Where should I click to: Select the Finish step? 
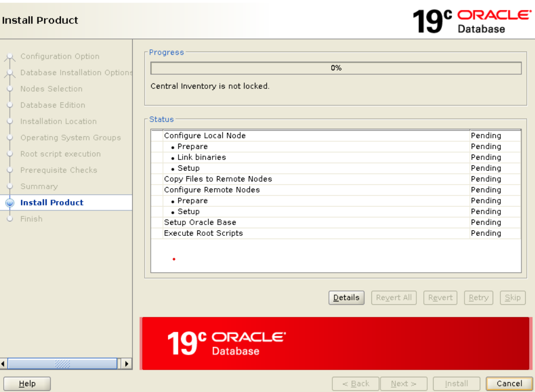tap(31, 219)
